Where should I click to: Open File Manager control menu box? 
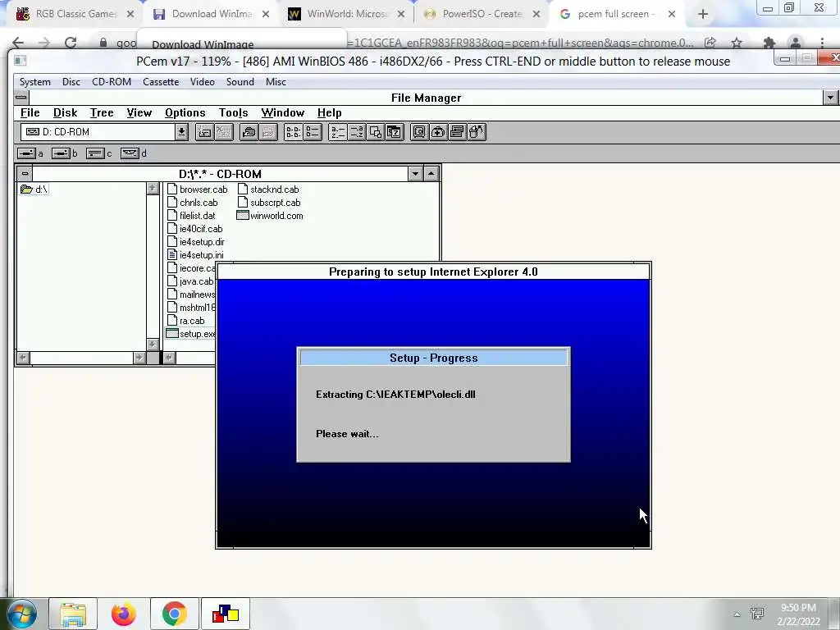tap(21, 98)
